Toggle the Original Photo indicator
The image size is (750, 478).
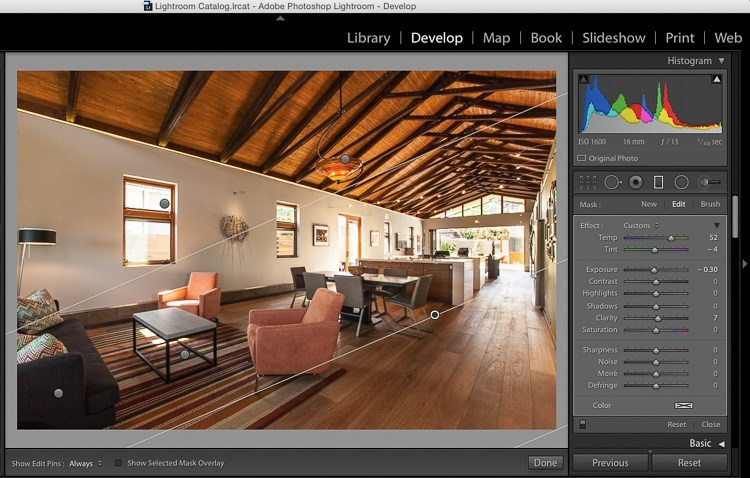click(582, 158)
